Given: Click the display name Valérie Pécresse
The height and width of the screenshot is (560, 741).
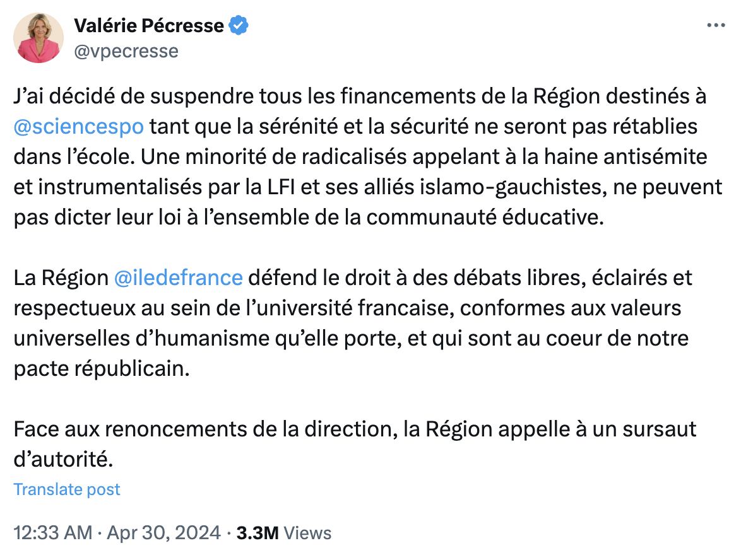Looking at the screenshot, I should [x=149, y=25].
